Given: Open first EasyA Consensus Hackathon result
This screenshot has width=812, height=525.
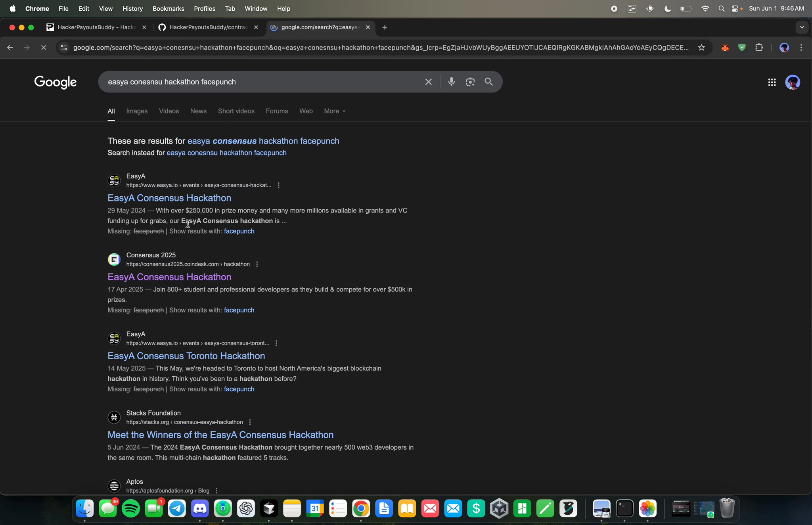Looking at the screenshot, I should (169, 198).
